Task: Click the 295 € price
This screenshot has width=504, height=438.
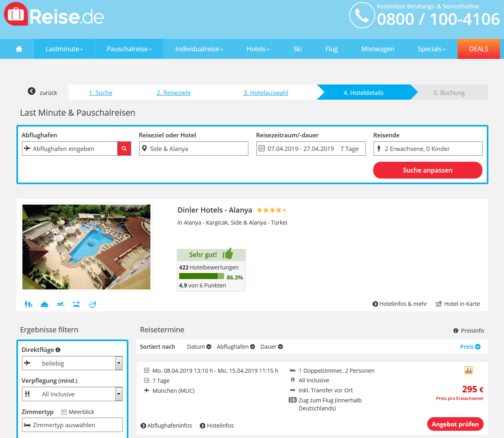Action: (473, 389)
